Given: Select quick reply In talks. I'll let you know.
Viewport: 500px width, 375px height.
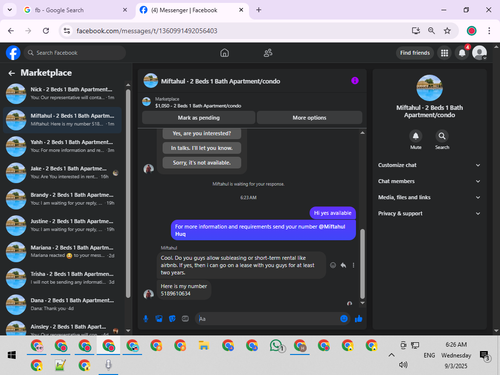Looking at the screenshot, I should [202, 148].
